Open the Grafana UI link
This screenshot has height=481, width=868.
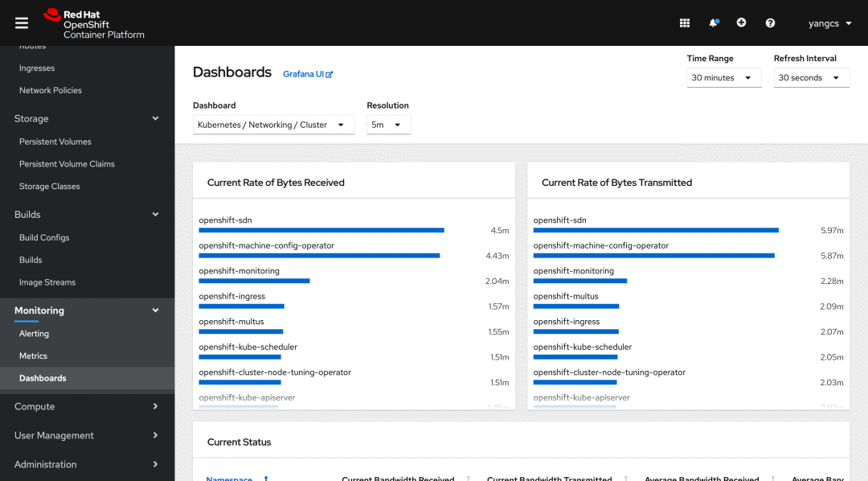303,73
